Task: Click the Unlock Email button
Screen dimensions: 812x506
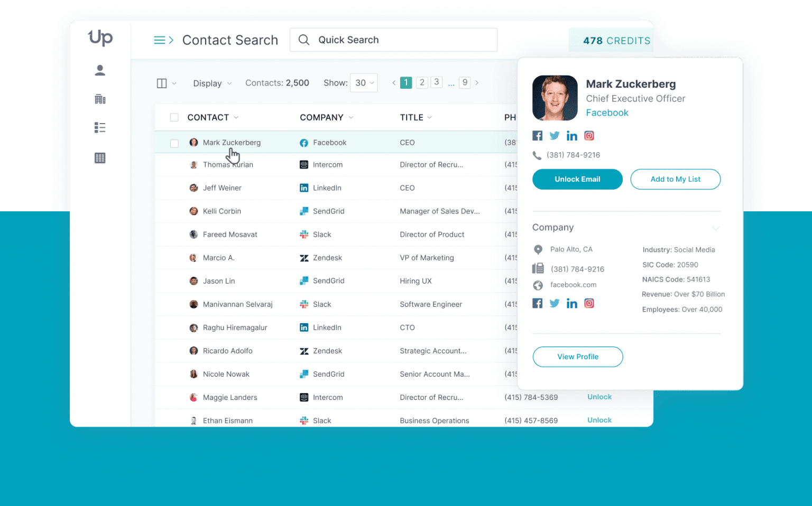Action: coord(577,179)
